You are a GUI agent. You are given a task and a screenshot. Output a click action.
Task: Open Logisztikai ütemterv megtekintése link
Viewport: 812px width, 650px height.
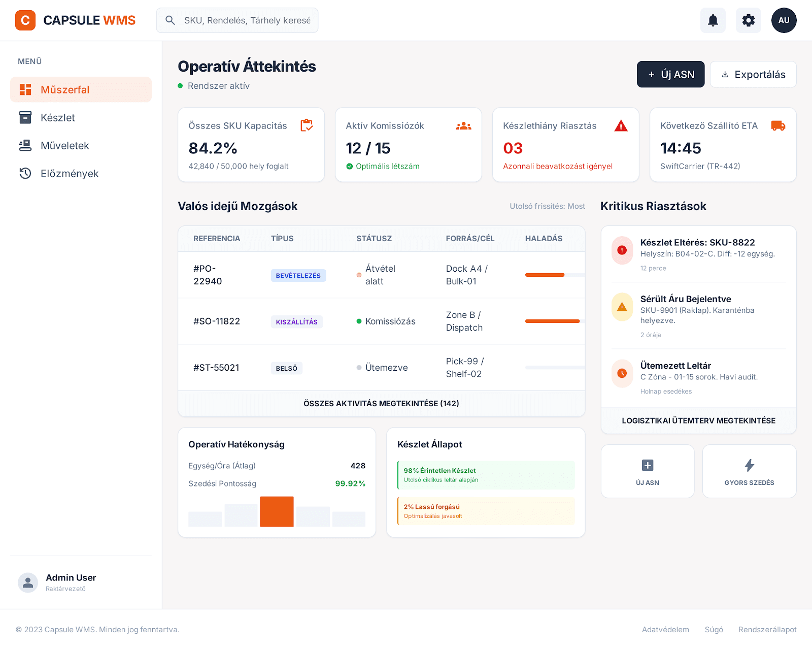tap(698, 421)
